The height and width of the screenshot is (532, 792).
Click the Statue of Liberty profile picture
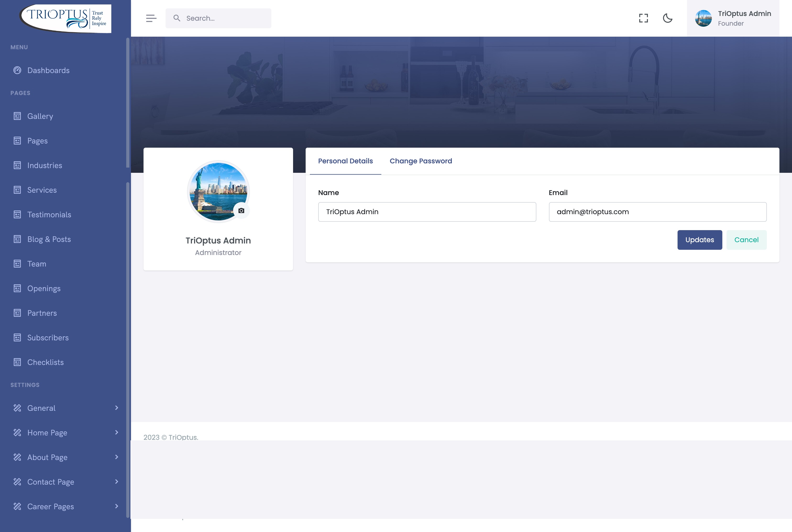pyautogui.click(x=218, y=191)
